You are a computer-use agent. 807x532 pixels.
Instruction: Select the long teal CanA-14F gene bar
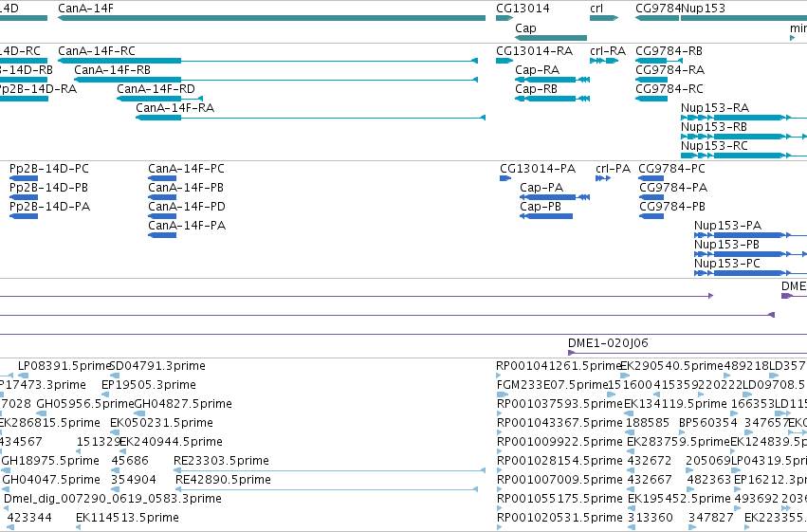[271, 18]
